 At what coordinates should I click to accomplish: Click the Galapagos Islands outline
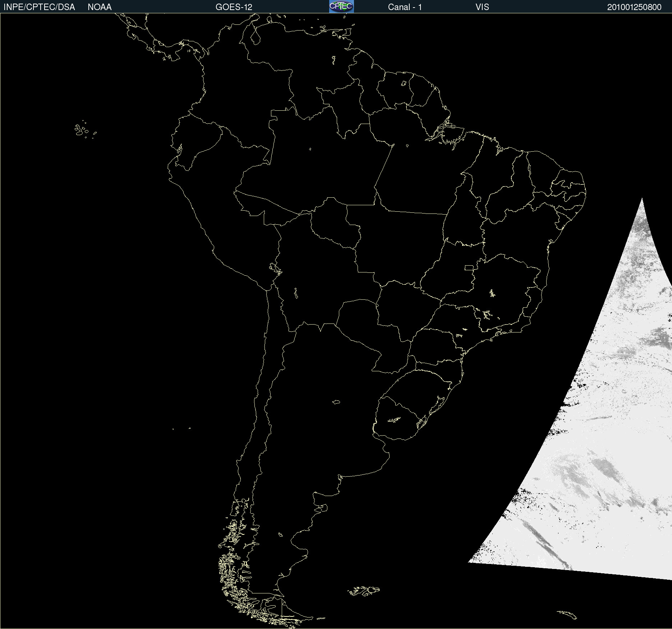pyautogui.click(x=85, y=129)
